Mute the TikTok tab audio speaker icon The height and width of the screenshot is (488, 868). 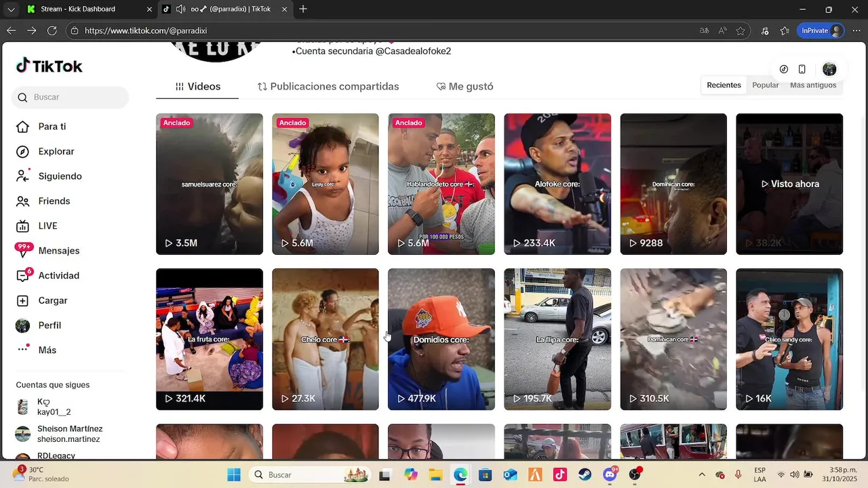tap(180, 9)
